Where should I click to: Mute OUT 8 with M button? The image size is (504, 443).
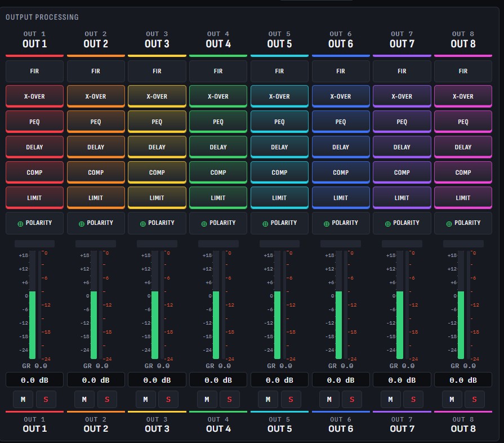[x=452, y=399]
